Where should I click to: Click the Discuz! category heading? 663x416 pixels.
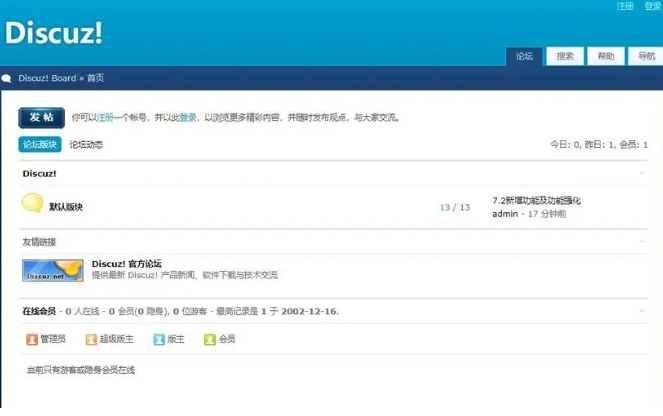click(39, 173)
